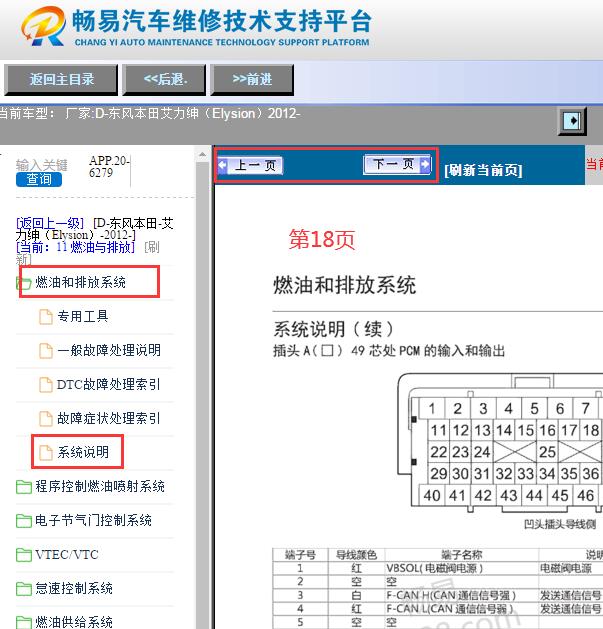Click folder icon beside VTEC/VTC
Screen dimensions: 603x629
pyautogui.click(x=24, y=555)
